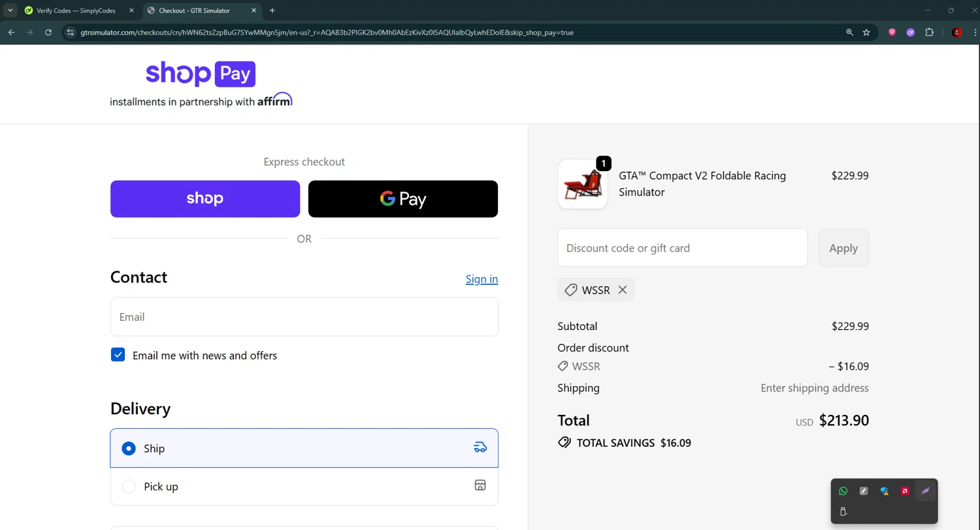The width and height of the screenshot is (980, 530).
Task: Click the racing simulator product thumbnail
Action: pyautogui.click(x=583, y=184)
